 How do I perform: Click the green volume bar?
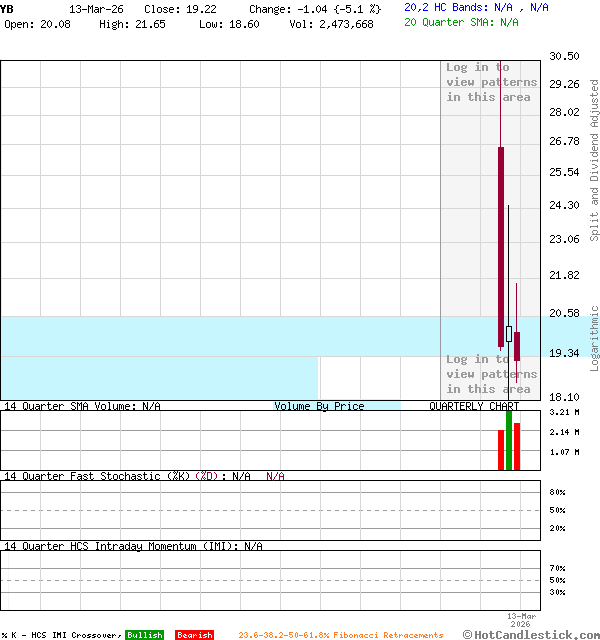point(509,440)
